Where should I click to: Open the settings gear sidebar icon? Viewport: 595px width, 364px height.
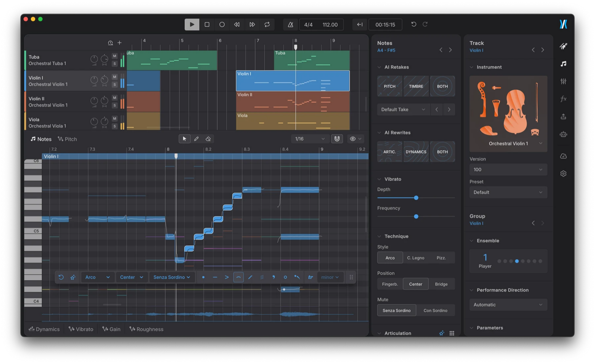point(563,174)
